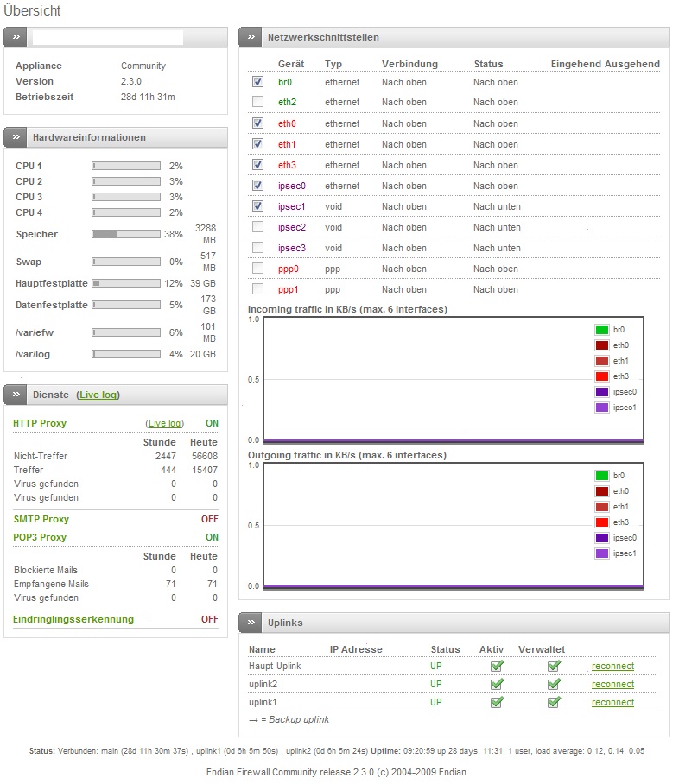Click the Speicher memory usage bar
This screenshot has width=679, height=784.
(x=125, y=234)
